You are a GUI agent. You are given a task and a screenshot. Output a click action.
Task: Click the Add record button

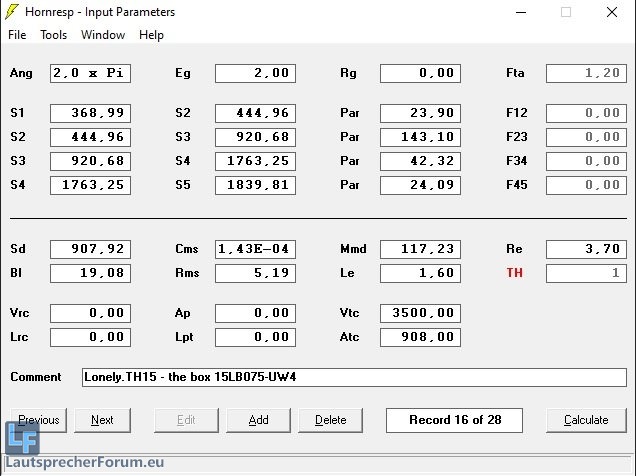[258, 420]
